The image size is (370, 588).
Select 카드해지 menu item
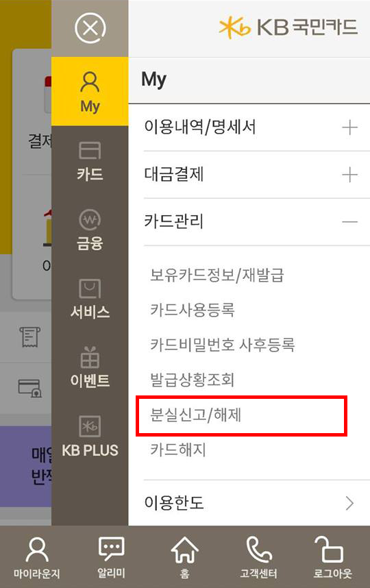(x=178, y=450)
